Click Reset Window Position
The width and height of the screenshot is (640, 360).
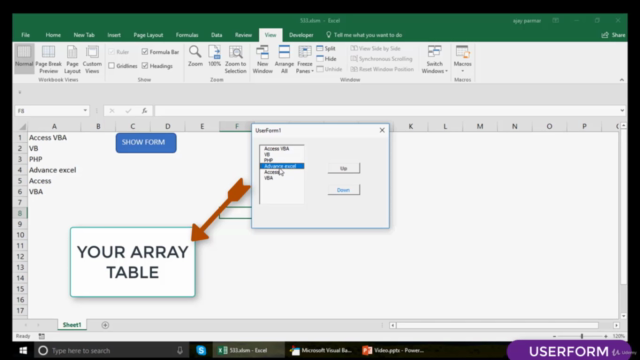coord(382,69)
